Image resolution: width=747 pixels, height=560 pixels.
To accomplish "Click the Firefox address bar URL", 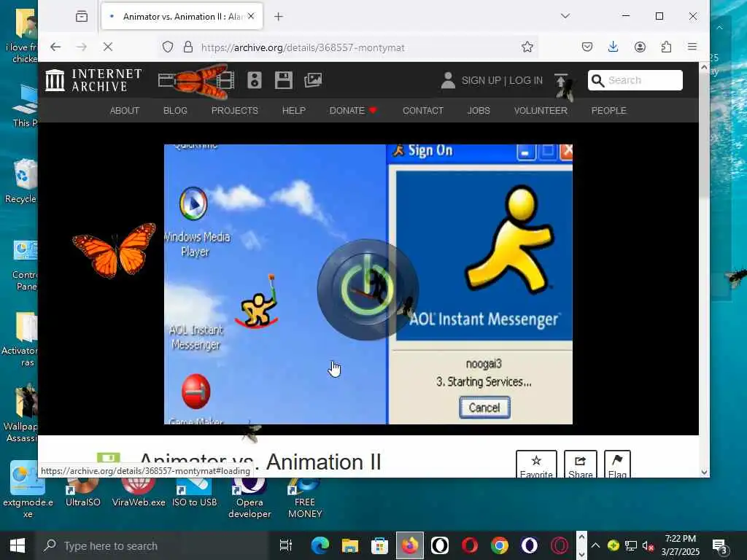I will 303,47.
